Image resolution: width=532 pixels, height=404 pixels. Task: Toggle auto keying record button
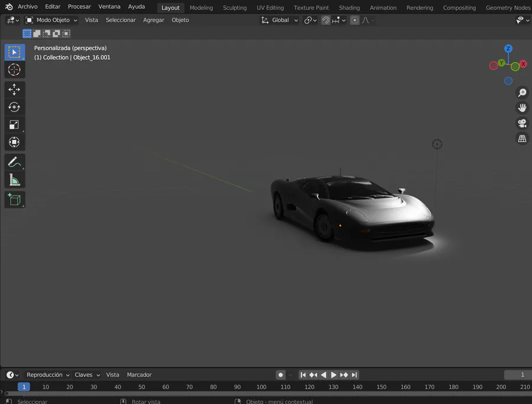click(281, 375)
